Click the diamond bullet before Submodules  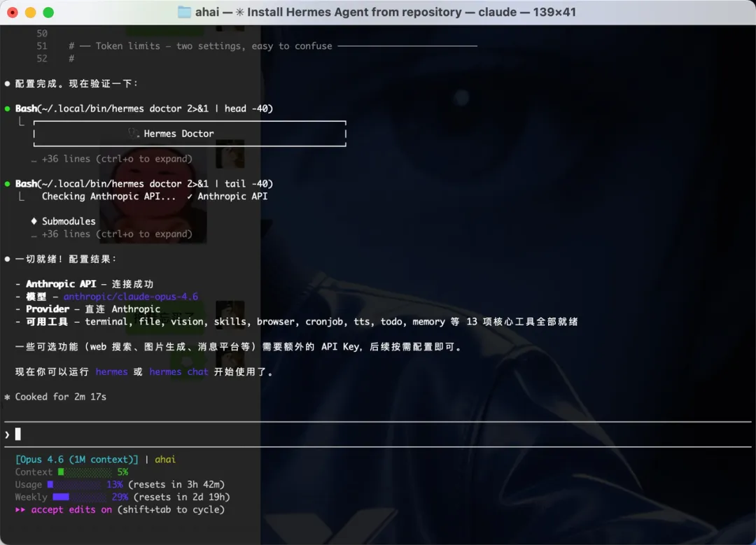pos(34,220)
